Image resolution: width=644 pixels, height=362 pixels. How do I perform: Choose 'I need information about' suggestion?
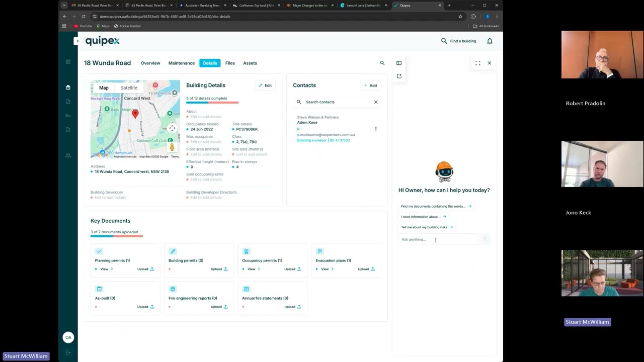[x=423, y=217]
